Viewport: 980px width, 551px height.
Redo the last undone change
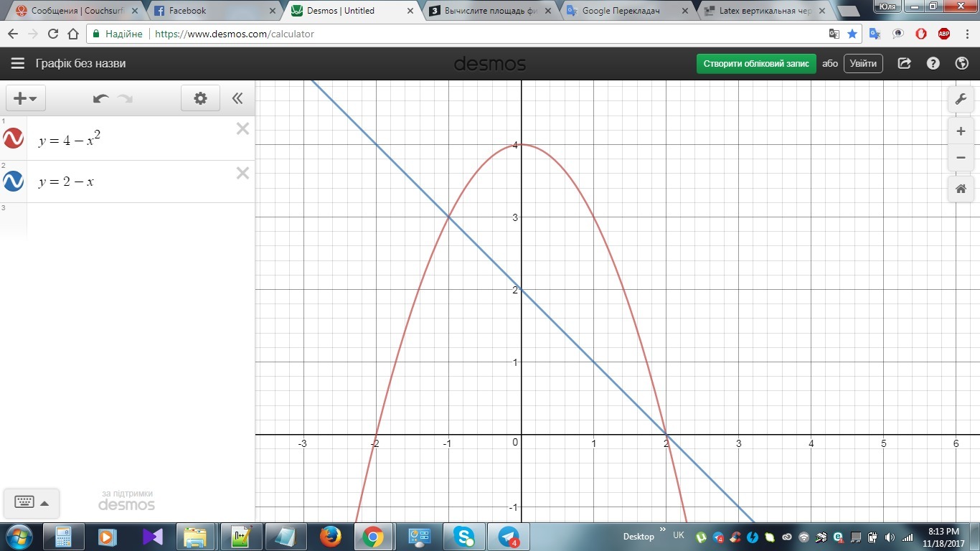126,98
